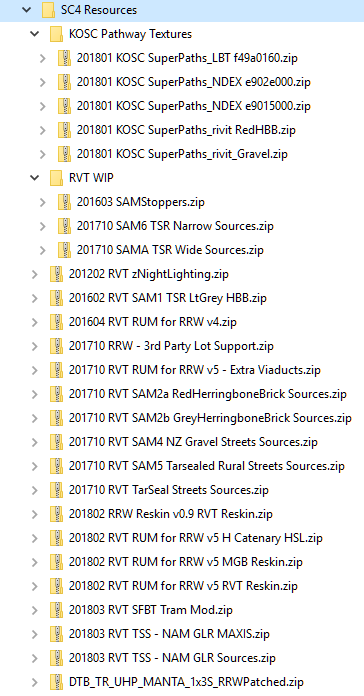Image resolution: width=364 pixels, height=696 pixels.
Task: Select DTB_TR_UHP_MANTA_1x3S_RRWPatched.zip
Action: point(186,682)
